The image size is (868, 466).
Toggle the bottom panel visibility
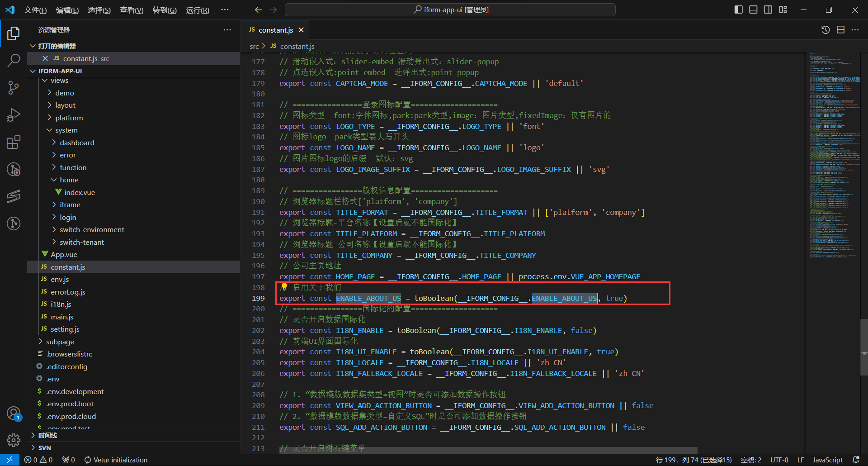[753, 10]
